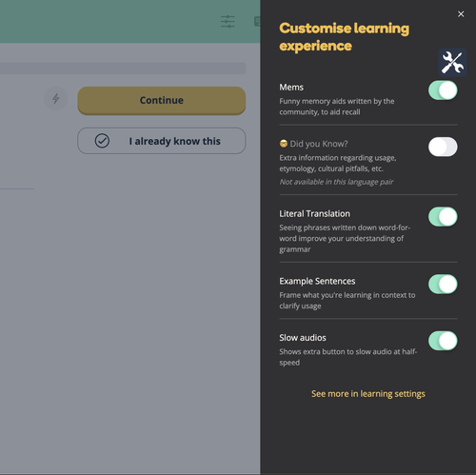The height and width of the screenshot is (475, 476).
Task: Turn off Literal Translation toggle
Action: tap(443, 217)
